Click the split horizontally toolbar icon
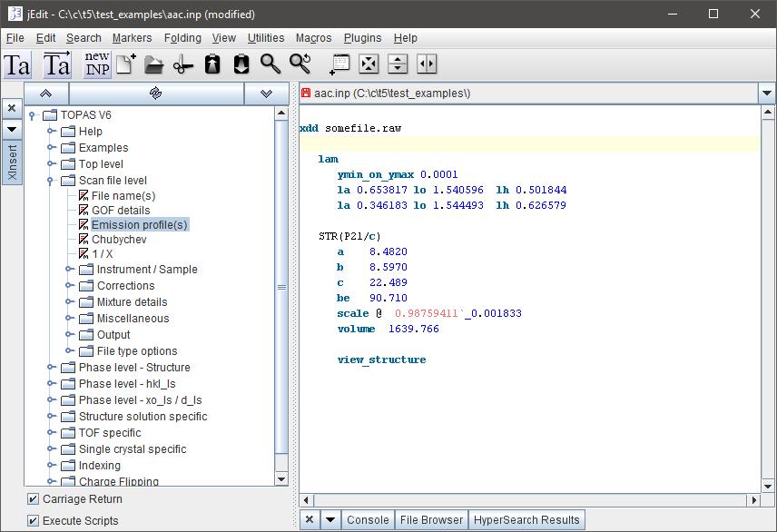777x532 pixels. pos(398,64)
